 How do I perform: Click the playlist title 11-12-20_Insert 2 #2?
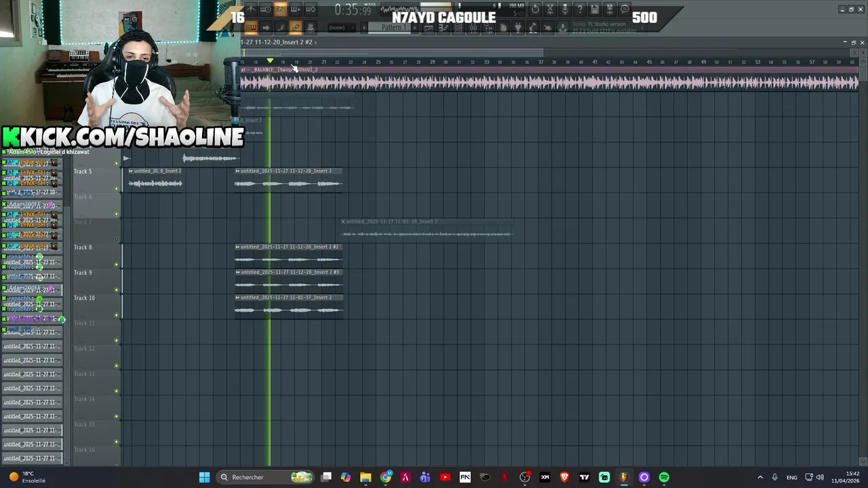click(x=277, y=42)
